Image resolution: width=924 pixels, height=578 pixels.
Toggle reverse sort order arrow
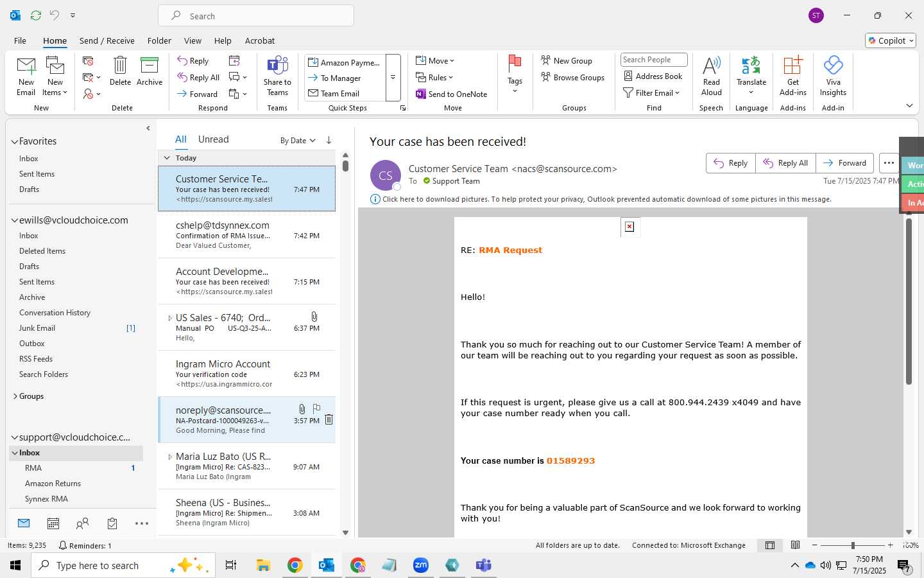pyautogui.click(x=329, y=140)
